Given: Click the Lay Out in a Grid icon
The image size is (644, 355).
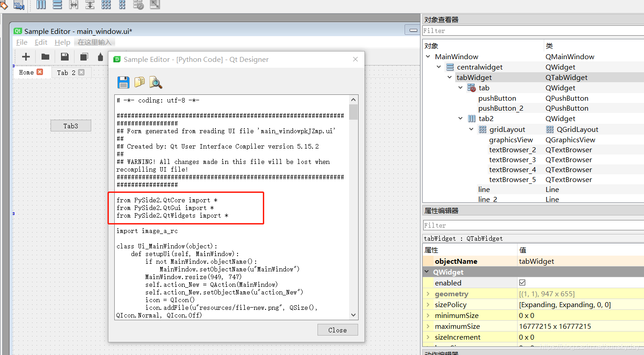Looking at the screenshot, I should click(106, 5).
